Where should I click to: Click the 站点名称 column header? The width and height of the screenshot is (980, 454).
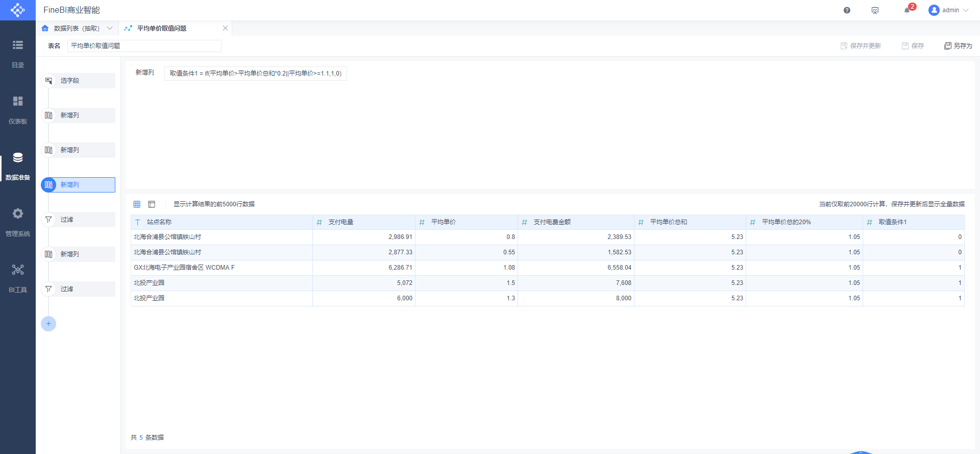click(222, 222)
